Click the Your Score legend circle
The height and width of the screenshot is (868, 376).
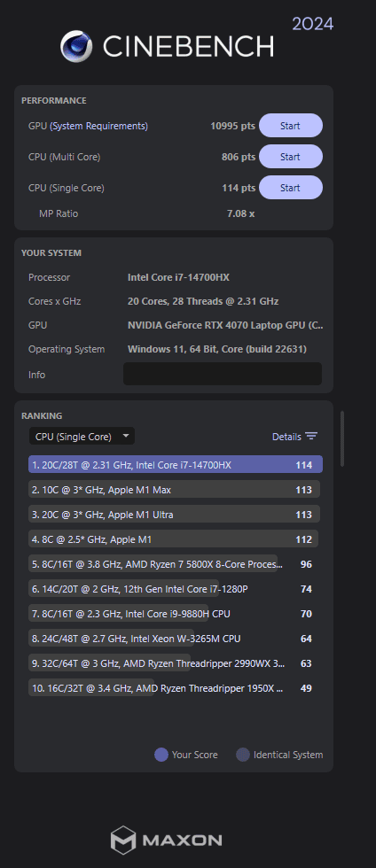click(161, 755)
